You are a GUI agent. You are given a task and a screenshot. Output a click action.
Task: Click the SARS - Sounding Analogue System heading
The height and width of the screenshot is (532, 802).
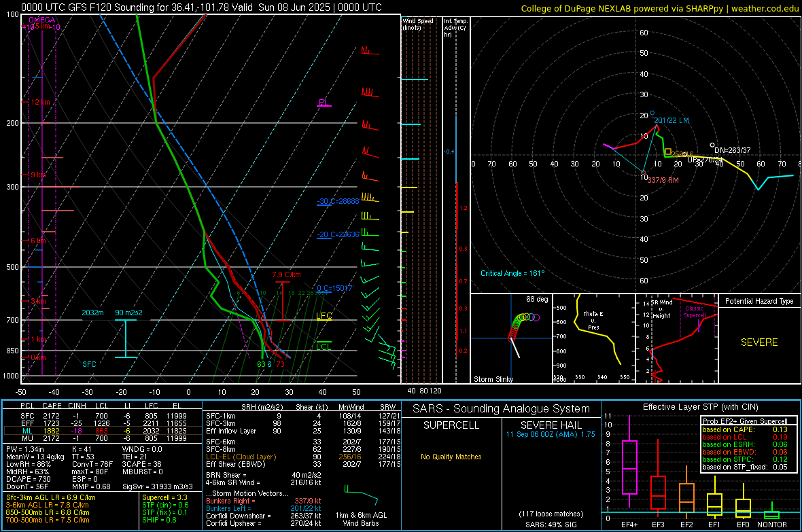pyautogui.click(x=502, y=409)
